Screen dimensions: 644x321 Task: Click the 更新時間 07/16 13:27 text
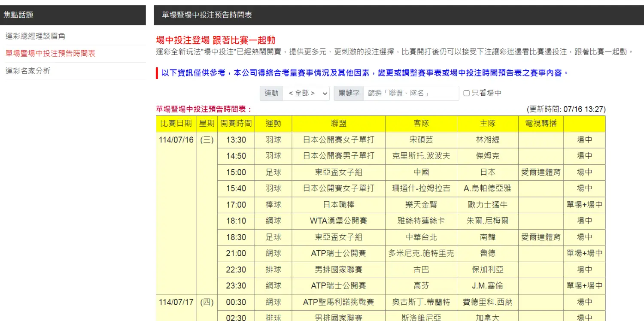(566, 109)
